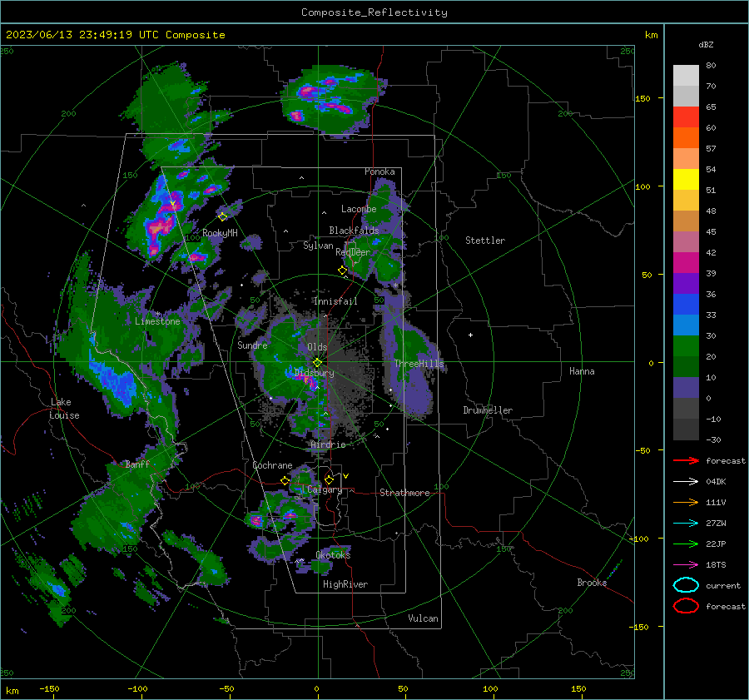Click the Airdrie city label
This screenshot has width=749, height=700.
pyautogui.click(x=328, y=444)
